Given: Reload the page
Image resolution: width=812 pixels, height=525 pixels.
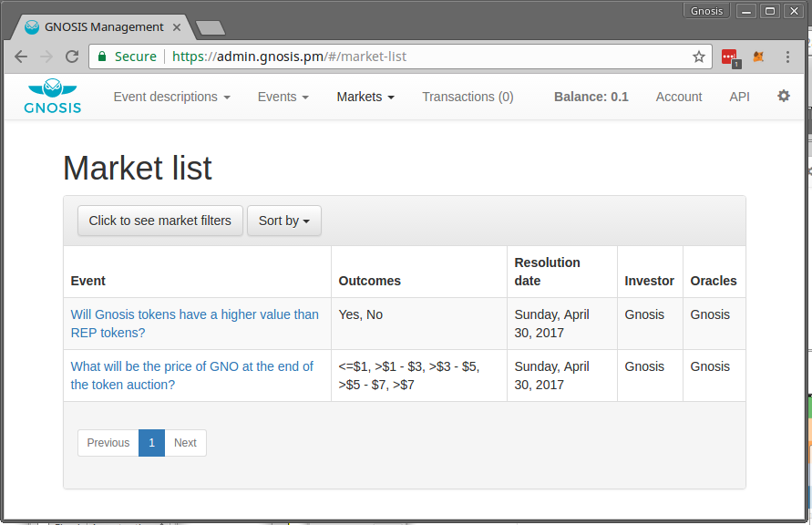Looking at the screenshot, I should click(72, 57).
